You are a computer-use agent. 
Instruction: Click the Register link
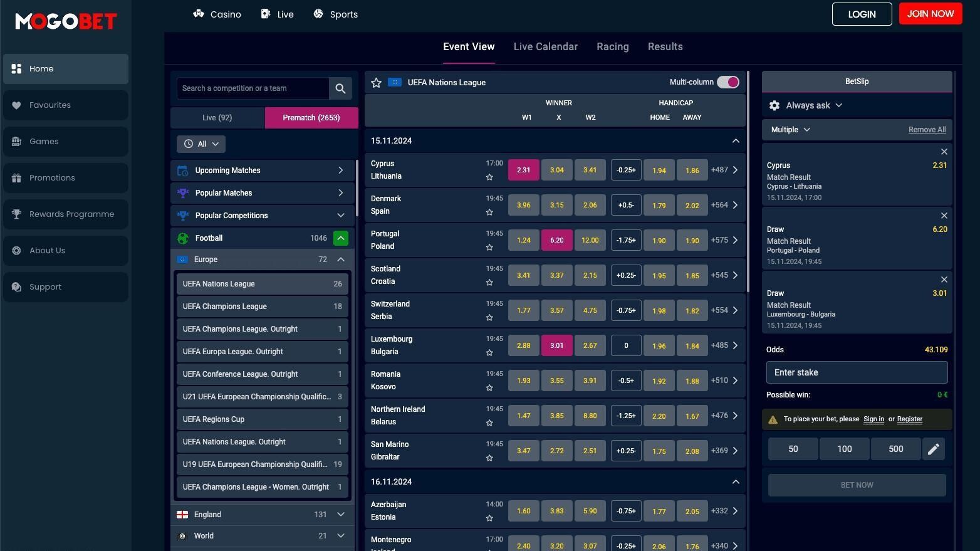coord(910,419)
